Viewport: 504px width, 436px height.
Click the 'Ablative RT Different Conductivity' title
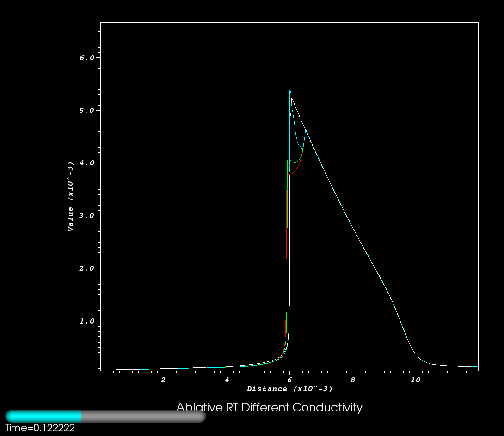tap(270, 407)
